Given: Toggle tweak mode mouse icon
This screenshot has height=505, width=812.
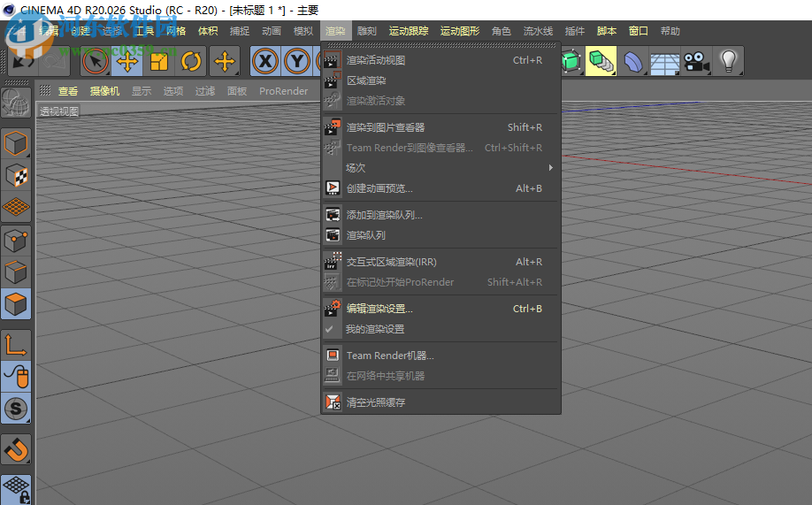Looking at the screenshot, I should click(16, 377).
